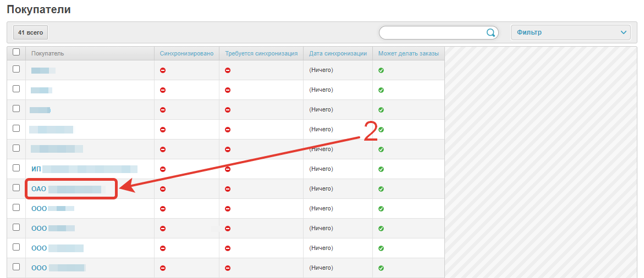Open the ОАО customer link

tap(66, 189)
